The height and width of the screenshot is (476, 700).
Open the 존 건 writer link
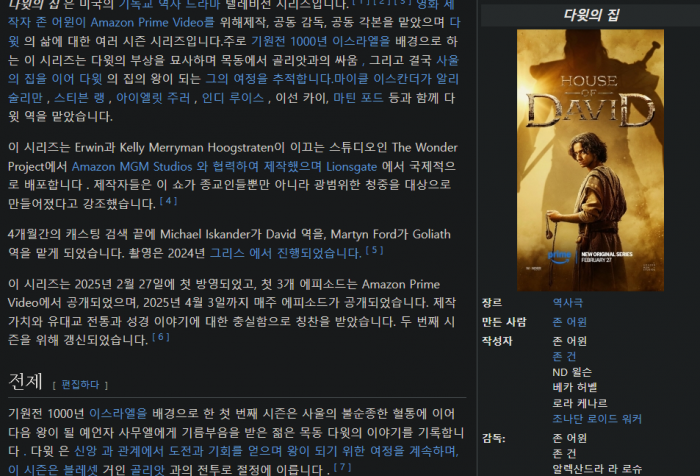(x=564, y=356)
